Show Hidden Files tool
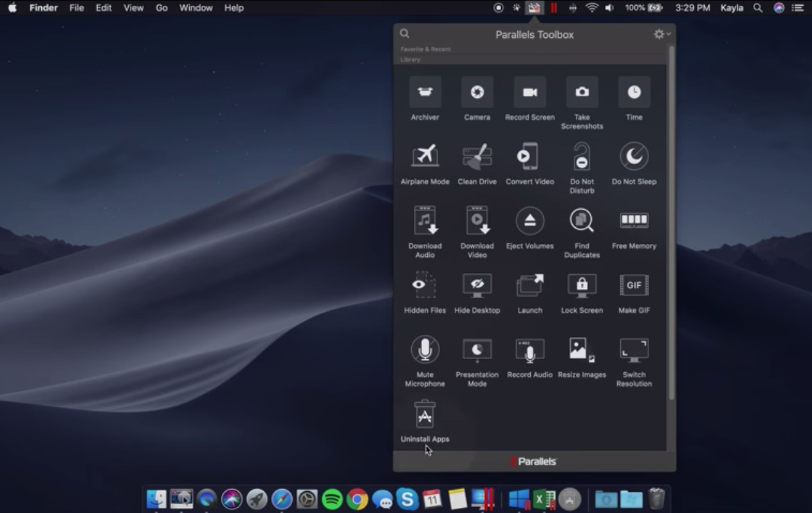 tap(425, 285)
